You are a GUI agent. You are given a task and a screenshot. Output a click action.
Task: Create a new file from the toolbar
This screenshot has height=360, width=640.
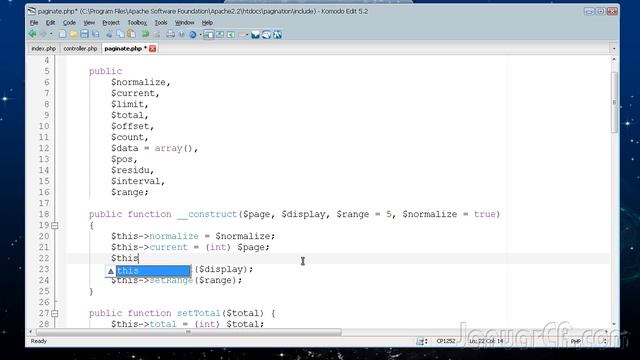(62, 35)
